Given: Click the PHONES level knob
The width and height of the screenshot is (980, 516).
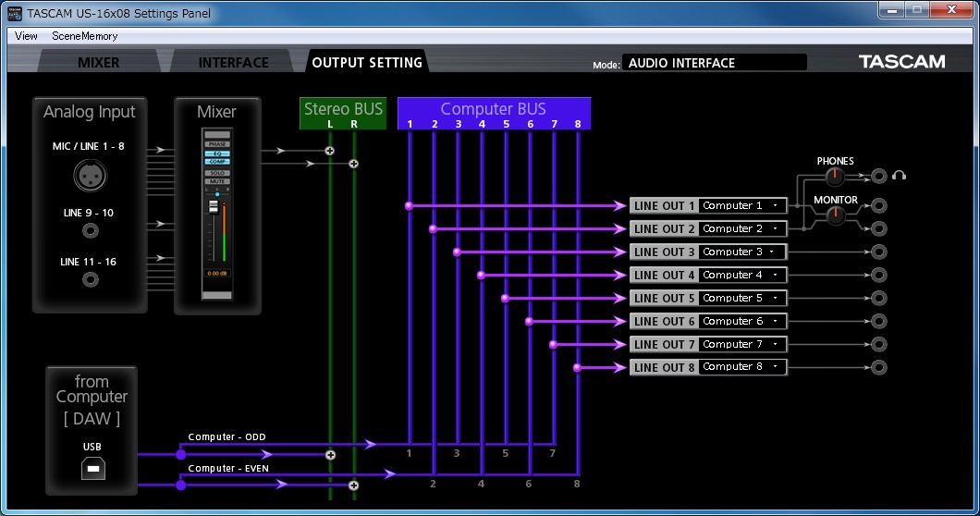Looking at the screenshot, I should coord(834,177).
